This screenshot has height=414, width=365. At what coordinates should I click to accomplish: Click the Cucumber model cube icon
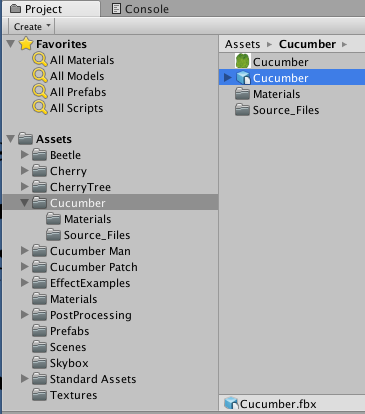243,78
